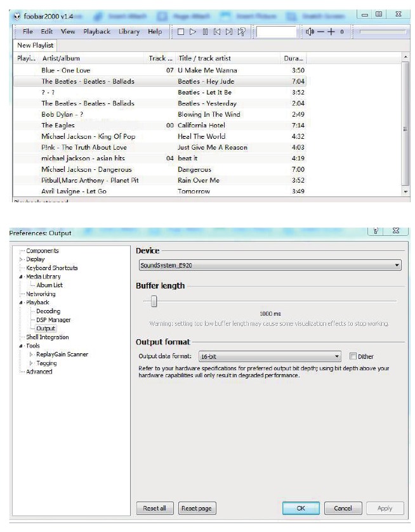Open the Output data format dropdown

(x=270, y=356)
